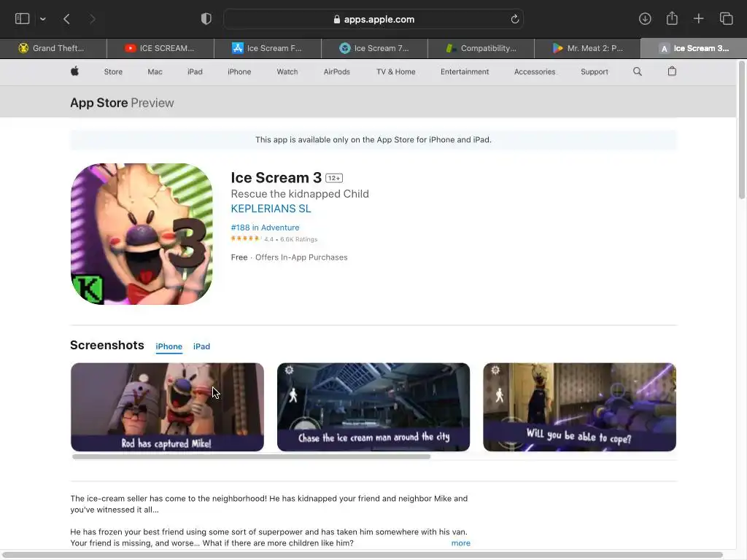
Task: Open the Mac menu item
Action: point(155,72)
